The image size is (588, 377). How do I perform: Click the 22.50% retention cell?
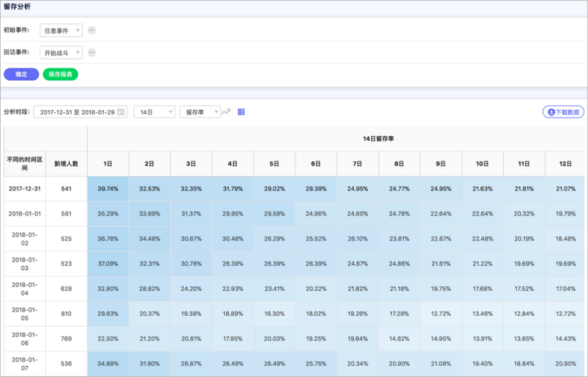click(108, 339)
